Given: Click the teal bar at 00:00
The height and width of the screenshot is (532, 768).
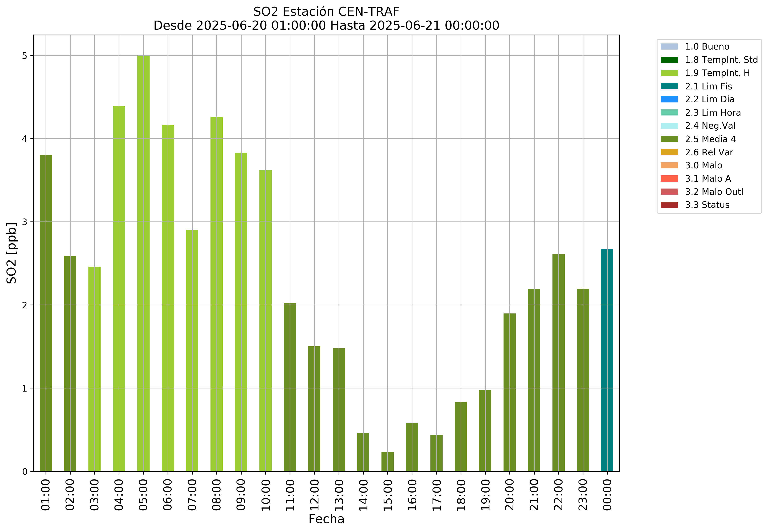Looking at the screenshot, I should (x=607, y=360).
